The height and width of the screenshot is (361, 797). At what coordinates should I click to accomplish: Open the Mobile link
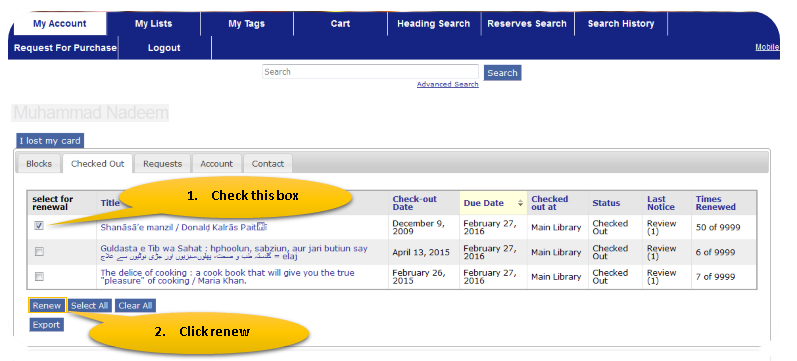pyautogui.click(x=767, y=47)
